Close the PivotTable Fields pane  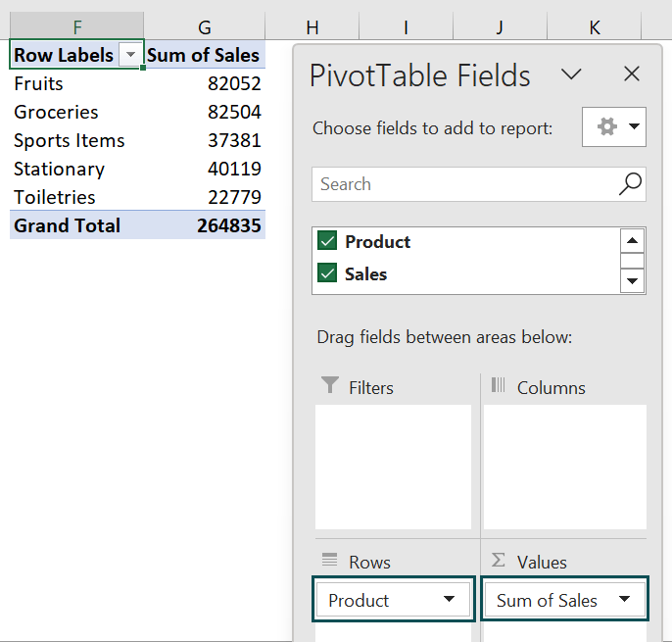click(632, 74)
